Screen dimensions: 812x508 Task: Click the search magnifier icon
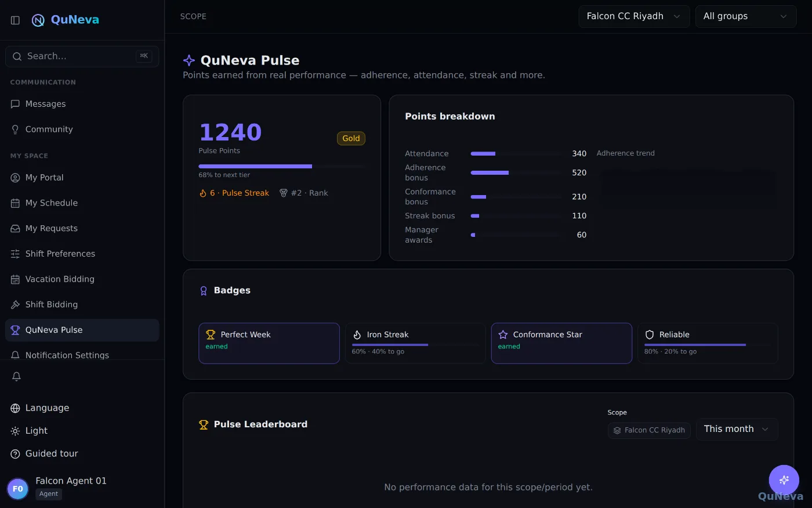17,56
